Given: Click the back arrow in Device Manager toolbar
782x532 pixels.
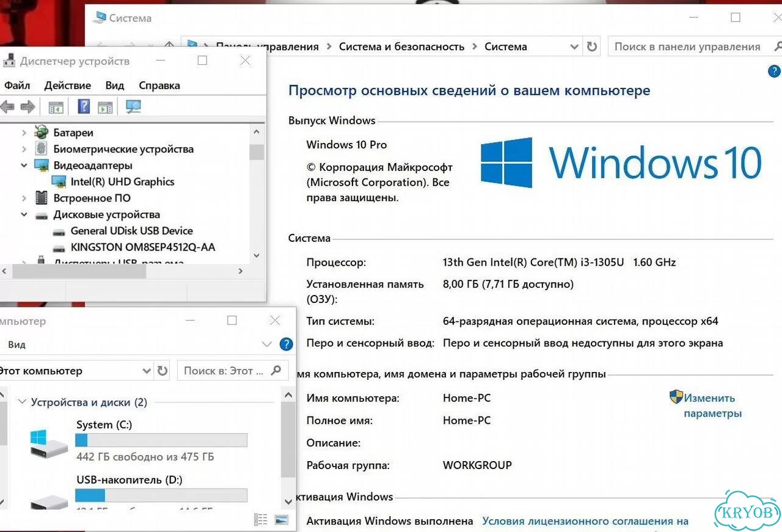Looking at the screenshot, I should tap(7, 107).
